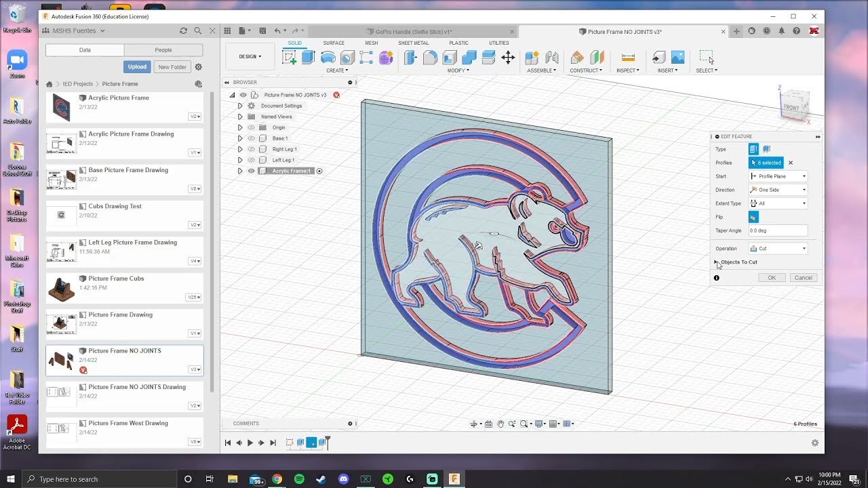The width and height of the screenshot is (868, 488).
Task: Select the Measure tool
Action: coord(628,58)
